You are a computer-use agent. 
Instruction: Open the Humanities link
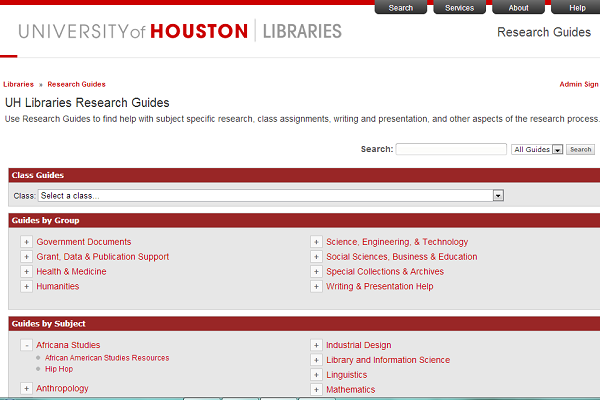click(x=58, y=286)
